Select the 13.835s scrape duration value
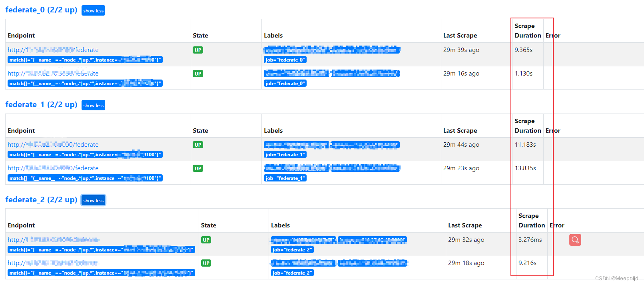This screenshot has width=644, height=285. point(525,168)
